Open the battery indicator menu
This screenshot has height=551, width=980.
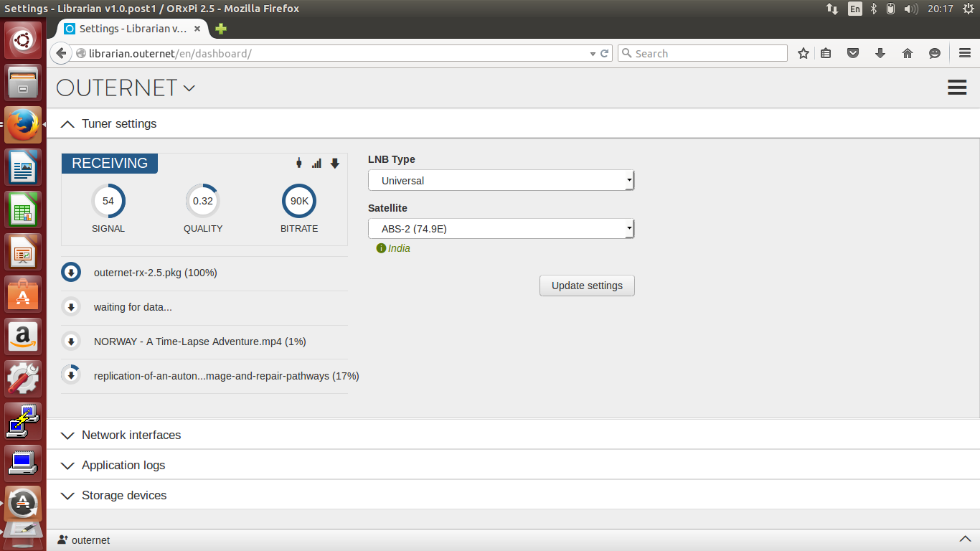click(x=890, y=9)
